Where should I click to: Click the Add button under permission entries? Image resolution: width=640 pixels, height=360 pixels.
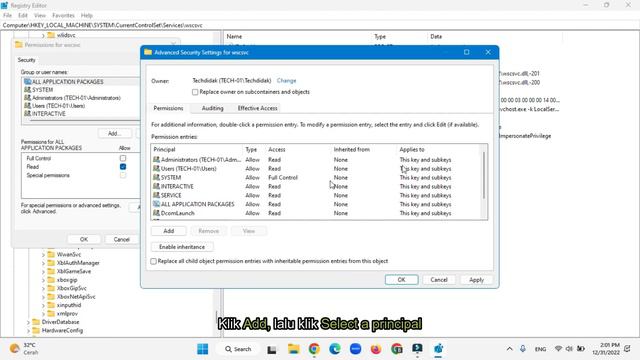(169, 231)
